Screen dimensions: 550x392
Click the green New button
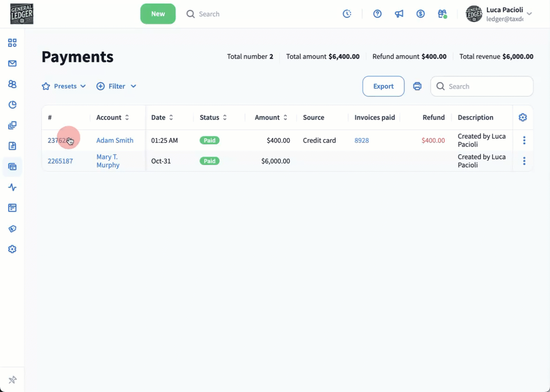tap(158, 14)
